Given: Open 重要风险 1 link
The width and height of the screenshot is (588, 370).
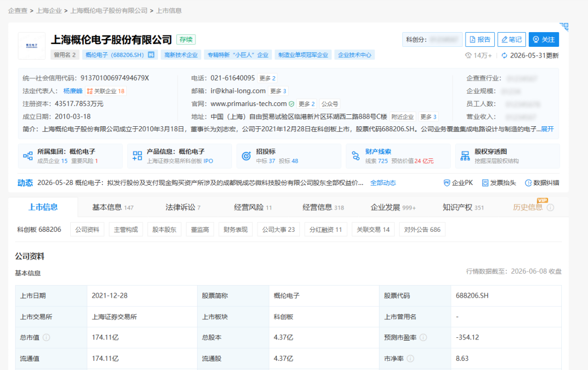Looking at the screenshot, I should [85, 161].
